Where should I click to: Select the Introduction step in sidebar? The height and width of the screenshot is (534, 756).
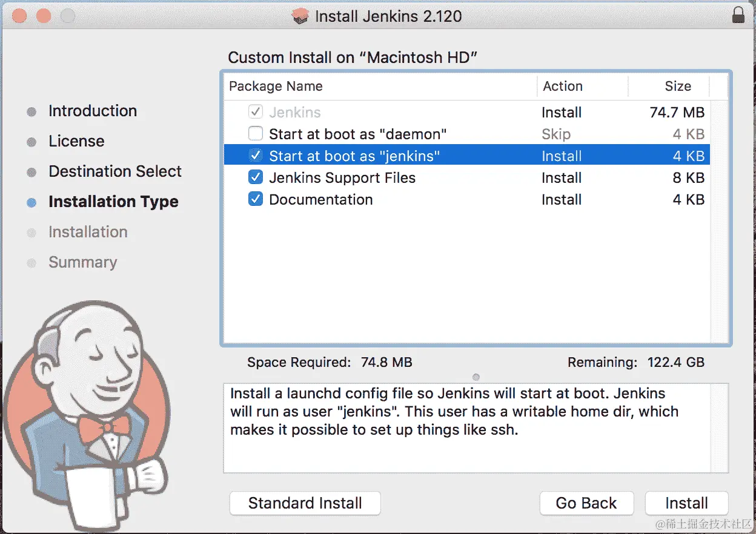(93, 111)
